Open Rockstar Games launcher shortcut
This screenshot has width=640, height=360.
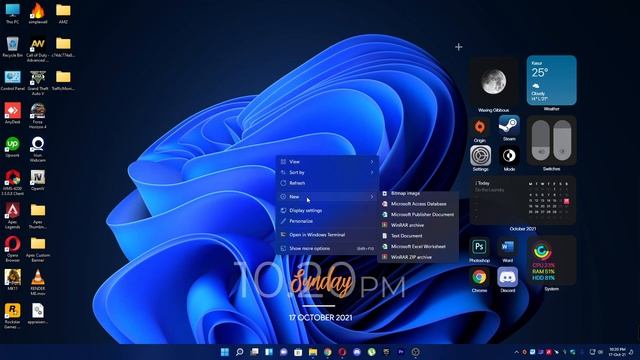click(x=12, y=316)
